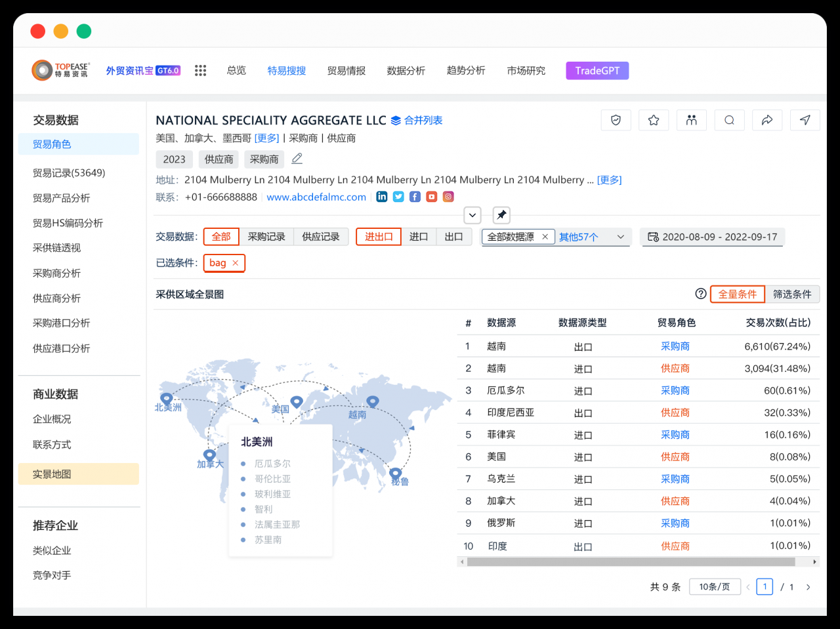Open the date range picker

712,237
